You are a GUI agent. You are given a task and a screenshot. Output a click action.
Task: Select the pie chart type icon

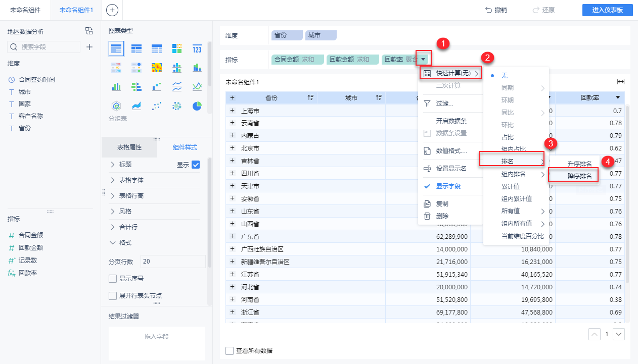point(197,106)
